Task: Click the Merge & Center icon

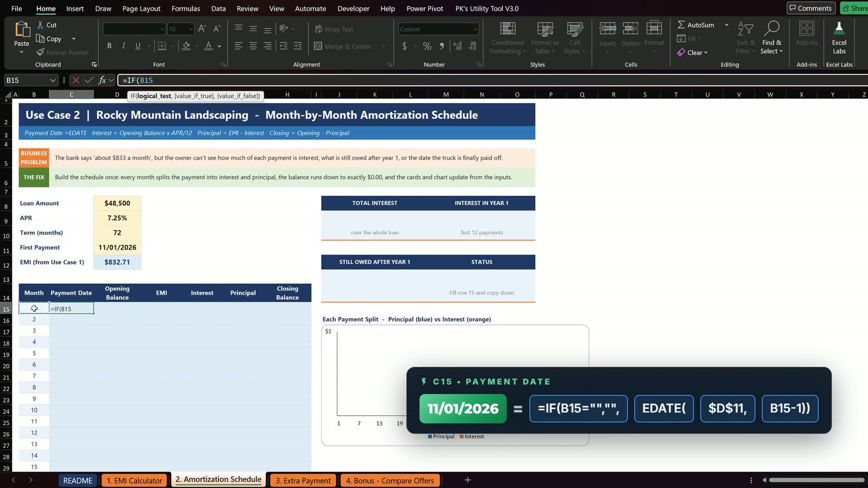Action: click(318, 46)
